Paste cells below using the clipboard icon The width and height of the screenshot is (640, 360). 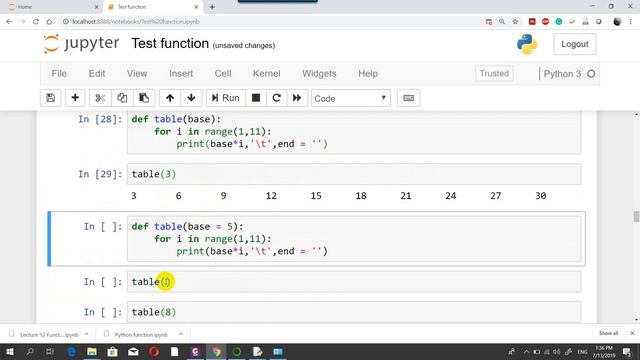(x=144, y=98)
